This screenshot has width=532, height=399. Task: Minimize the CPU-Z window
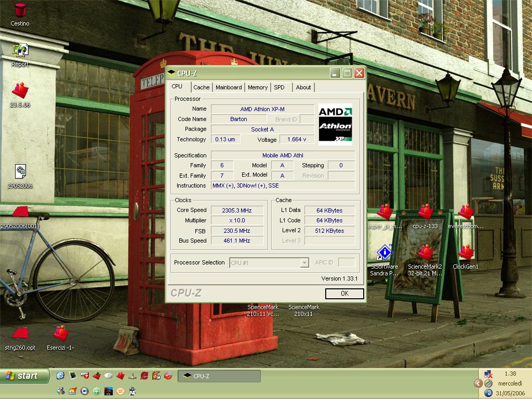pos(335,73)
